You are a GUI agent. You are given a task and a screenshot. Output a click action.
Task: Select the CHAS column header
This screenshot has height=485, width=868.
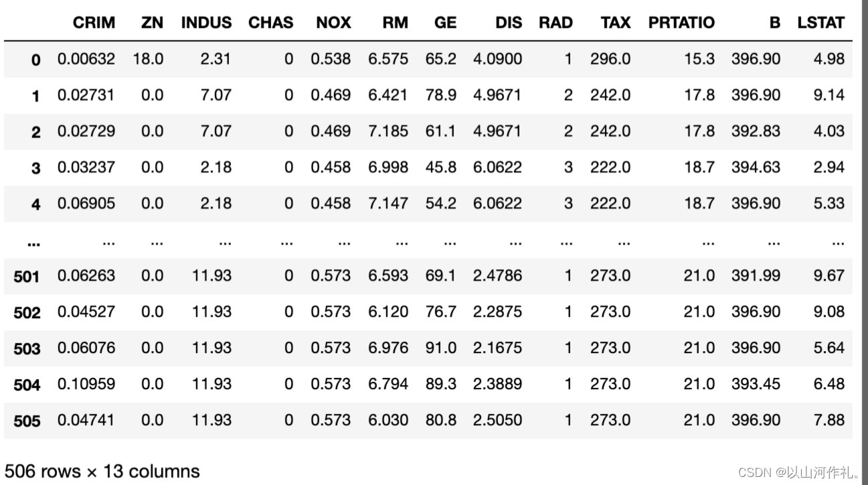(271, 22)
